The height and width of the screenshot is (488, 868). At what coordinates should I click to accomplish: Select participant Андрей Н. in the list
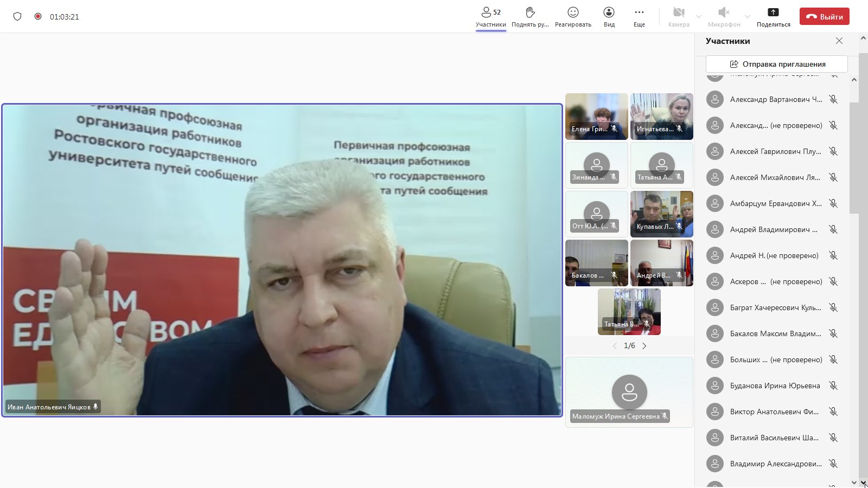pyautogui.click(x=774, y=255)
